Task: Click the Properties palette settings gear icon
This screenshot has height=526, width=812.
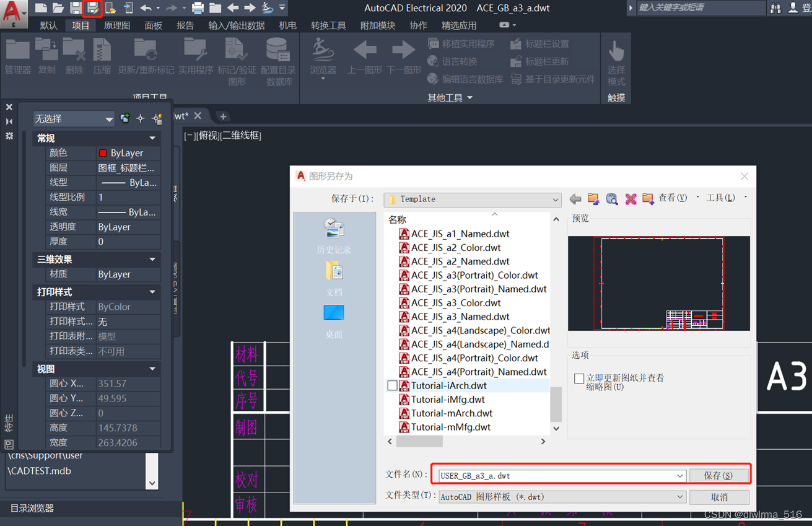Action: point(9,136)
